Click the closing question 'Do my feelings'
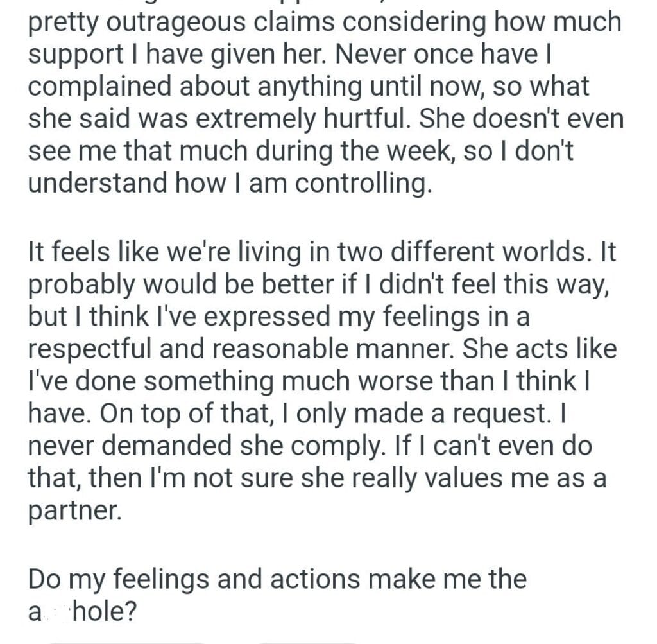This screenshot has height=644, width=657. click(276, 594)
